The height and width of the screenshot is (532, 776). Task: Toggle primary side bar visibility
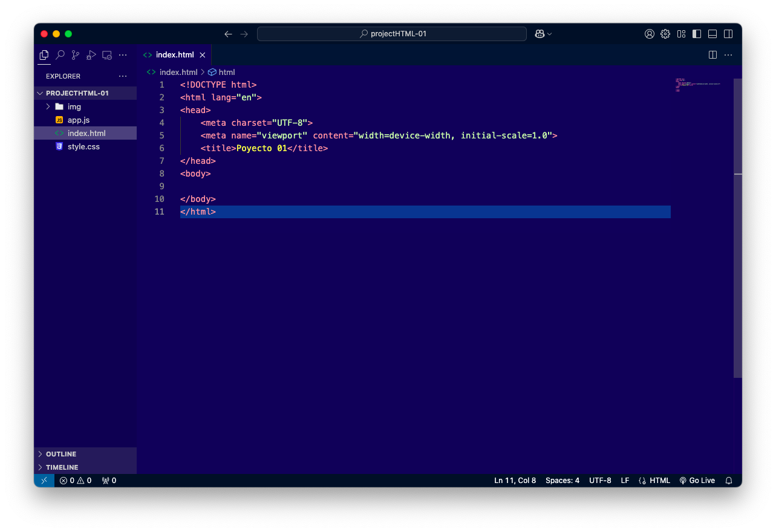pyautogui.click(x=697, y=34)
